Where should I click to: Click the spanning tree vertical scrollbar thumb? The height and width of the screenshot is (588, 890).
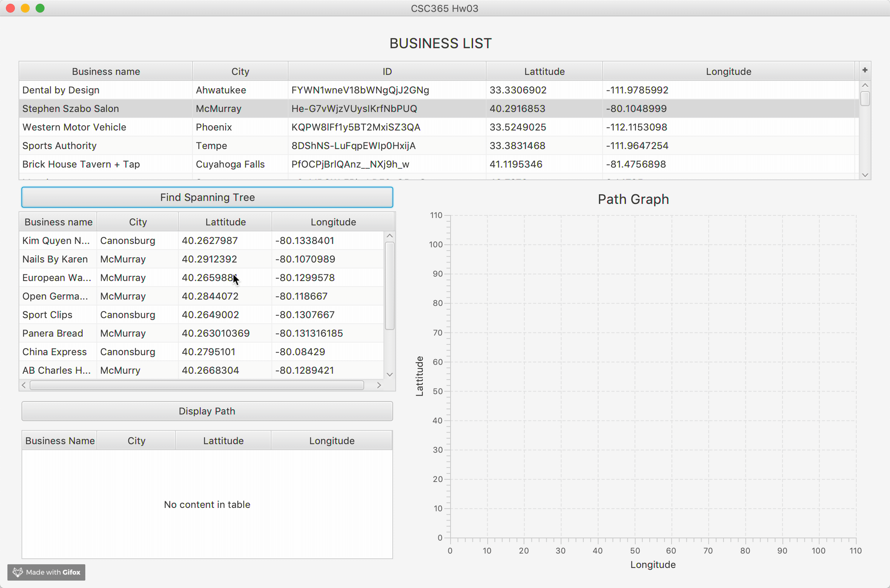pos(390,286)
